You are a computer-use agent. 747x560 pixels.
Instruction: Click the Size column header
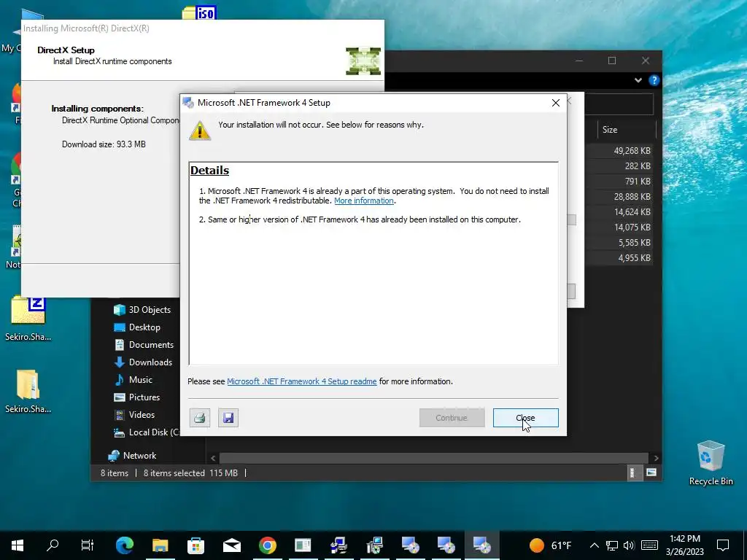627,130
